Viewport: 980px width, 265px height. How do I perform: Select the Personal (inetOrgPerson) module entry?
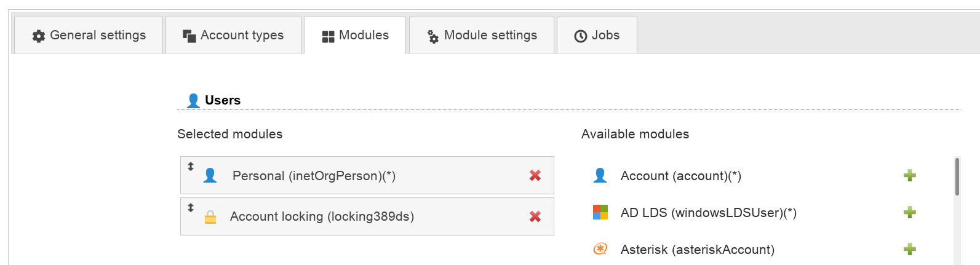point(314,176)
